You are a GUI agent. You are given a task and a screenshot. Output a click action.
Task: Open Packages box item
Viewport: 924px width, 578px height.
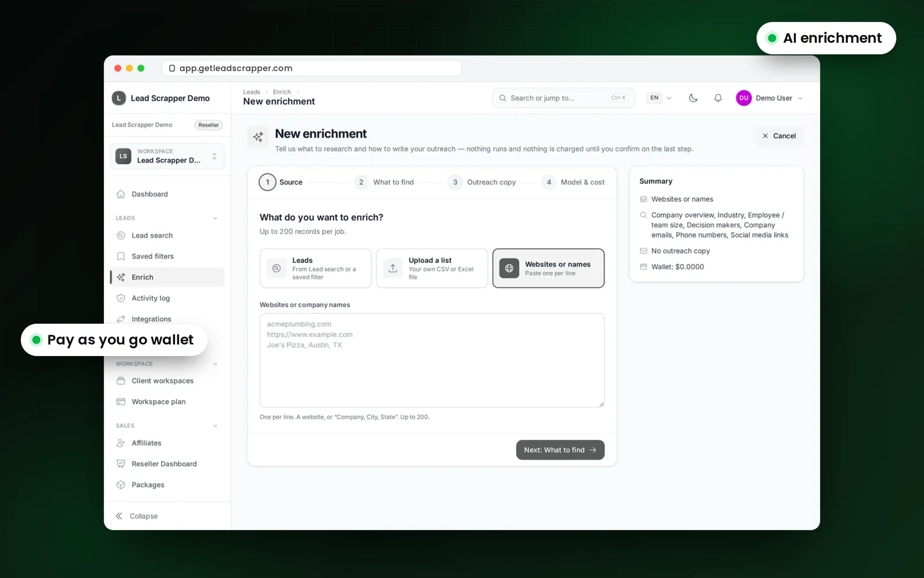[x=167, y=484]
